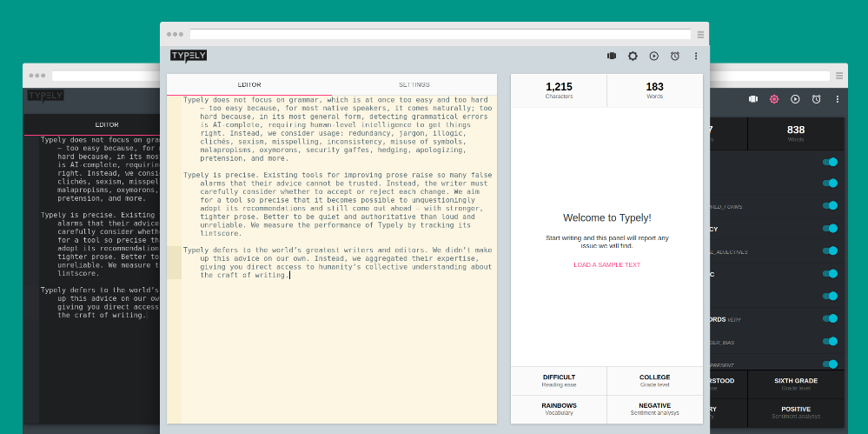Switch to the SETTINGS tab in front window
This screenshot has width=868, height=434.
(x=414, y=85)
